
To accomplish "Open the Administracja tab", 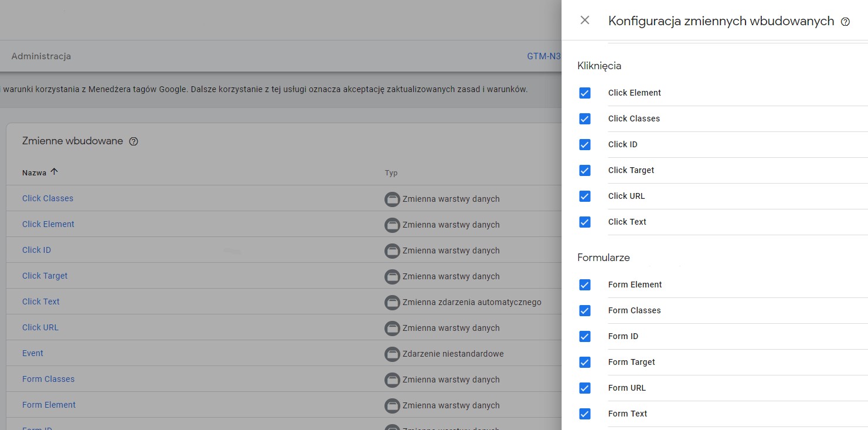I will click(x=41, y=56).
